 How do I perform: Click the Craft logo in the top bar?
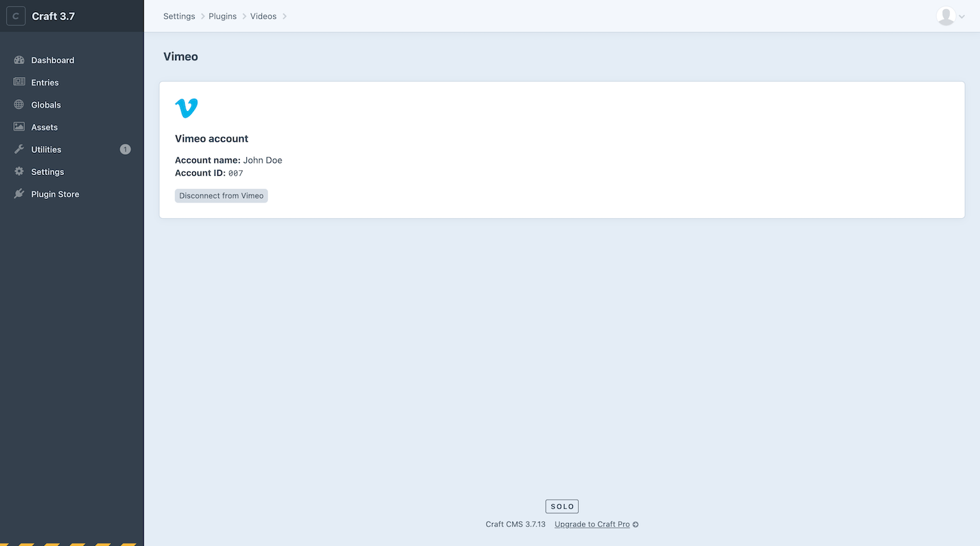pos(15,16)
